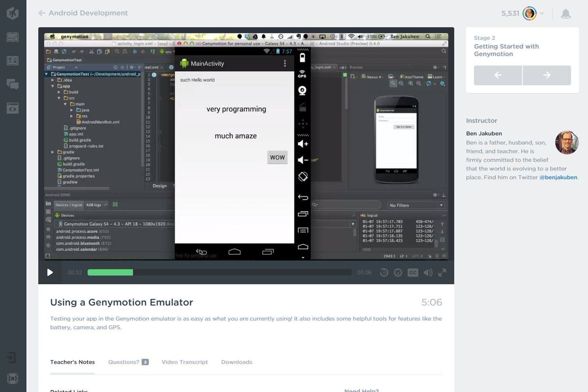
Task: Go to the previous step arrow
Action: click(498, 75)
